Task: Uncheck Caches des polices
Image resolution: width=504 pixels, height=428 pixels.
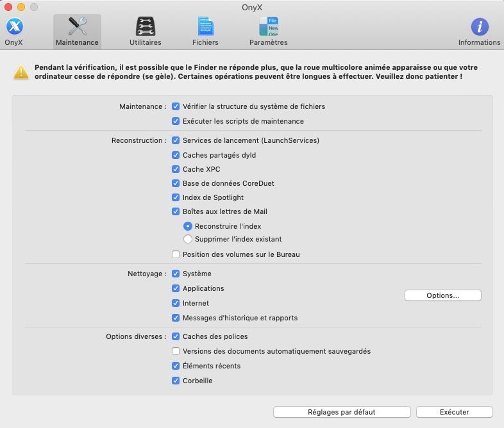Action: pyautogui.click(x=176, y=336)
